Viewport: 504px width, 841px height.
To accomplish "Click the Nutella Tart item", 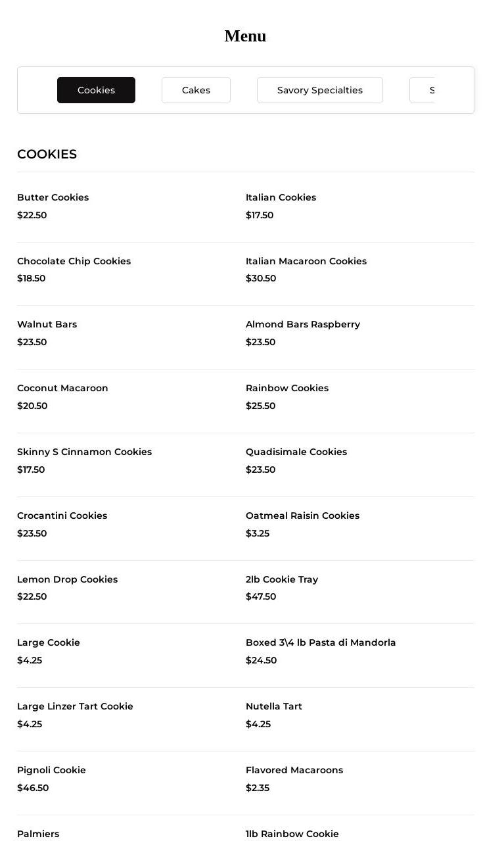I will 273,706.
